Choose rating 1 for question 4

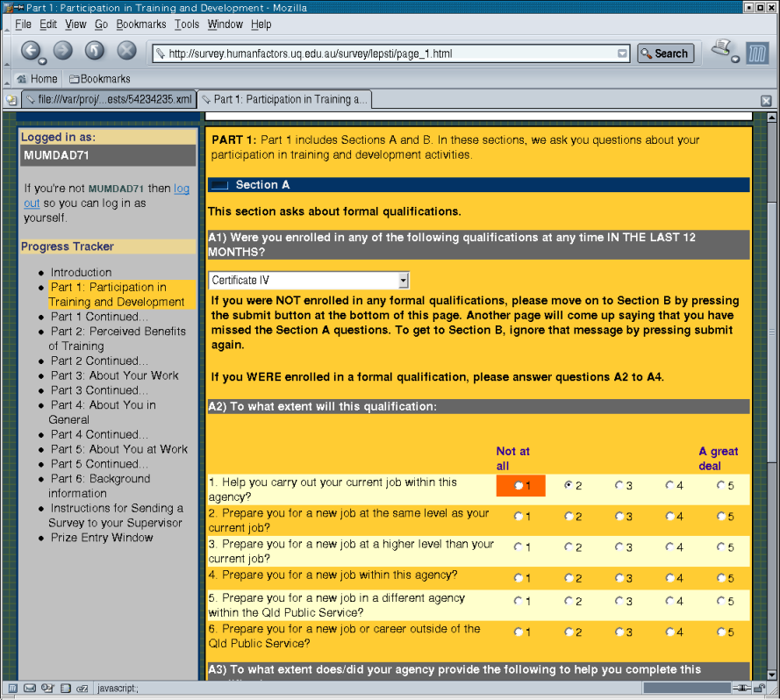point(518,578)
